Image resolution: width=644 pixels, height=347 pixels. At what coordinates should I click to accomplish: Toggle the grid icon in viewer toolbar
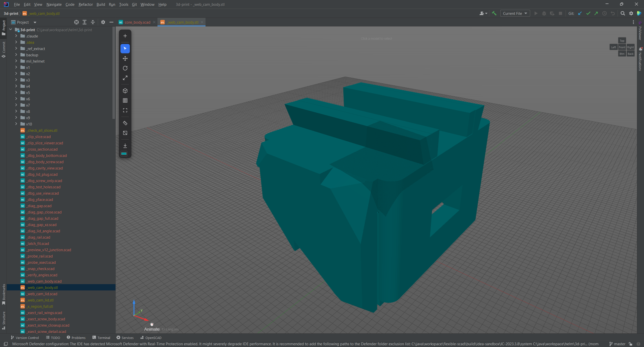coord(125,101)
